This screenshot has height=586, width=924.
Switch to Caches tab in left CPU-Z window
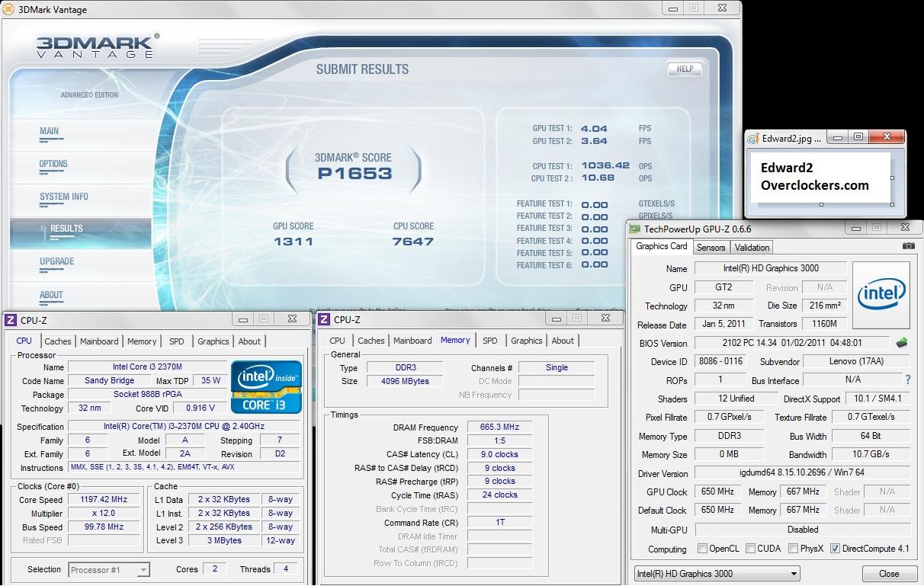58,341
